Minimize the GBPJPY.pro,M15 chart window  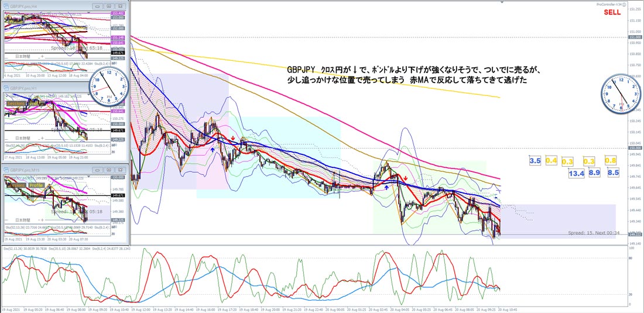coord(97,170)
